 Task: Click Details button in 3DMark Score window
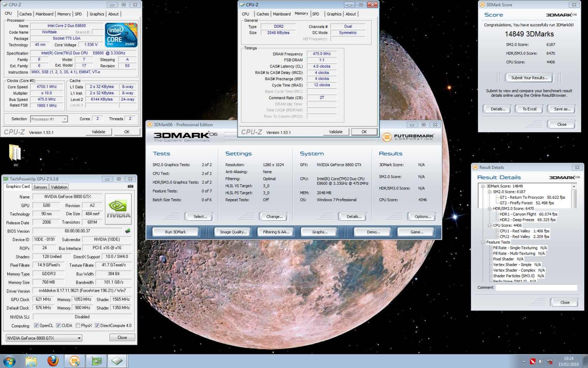pyautogui.click(x=498, y=109)
